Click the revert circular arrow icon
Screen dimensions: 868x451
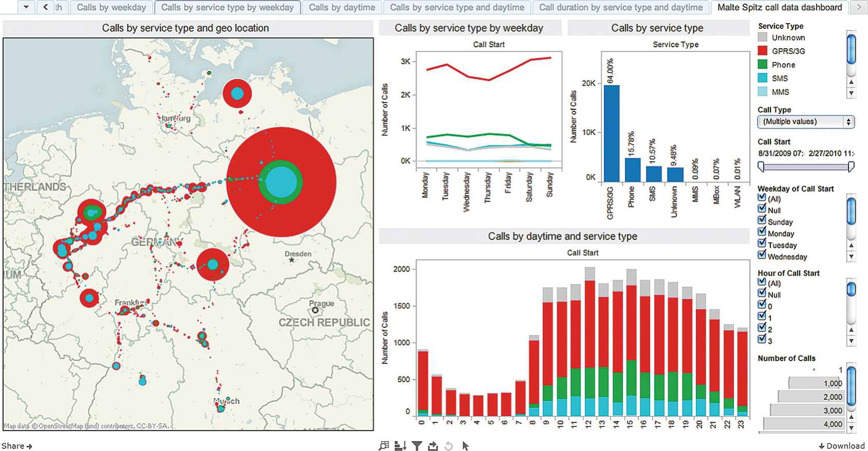tap(449, 446)
